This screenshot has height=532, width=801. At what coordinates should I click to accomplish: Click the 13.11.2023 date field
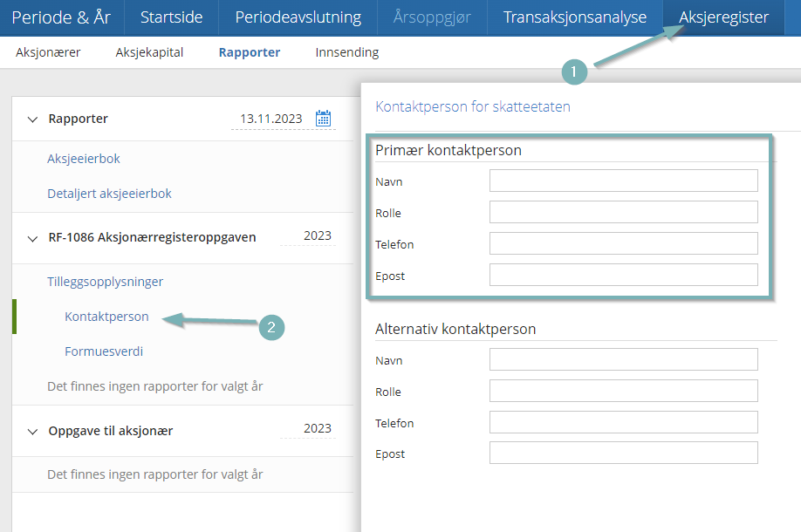tap(271, 119)
